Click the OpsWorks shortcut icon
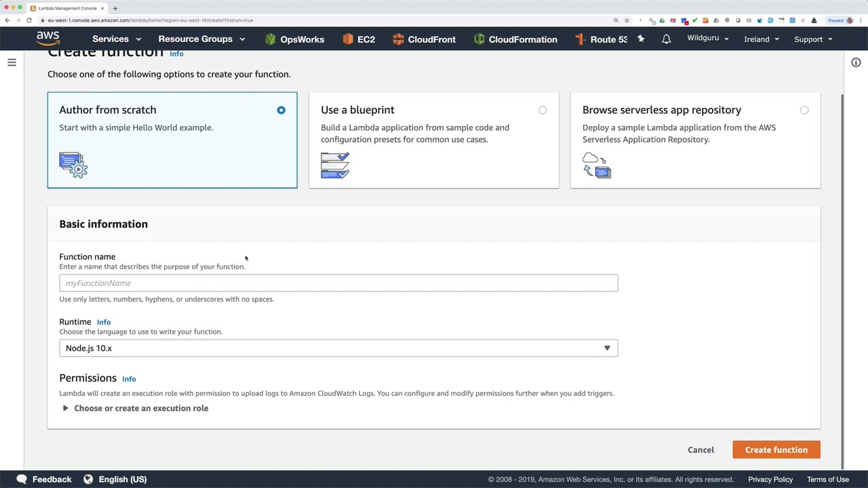The image size is (868, 488). point(271,39)
